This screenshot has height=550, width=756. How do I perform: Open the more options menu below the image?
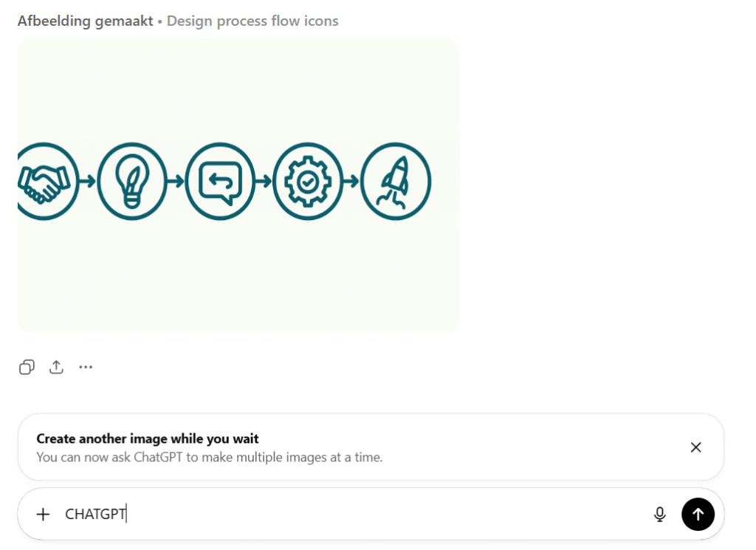tap(86, 367)
